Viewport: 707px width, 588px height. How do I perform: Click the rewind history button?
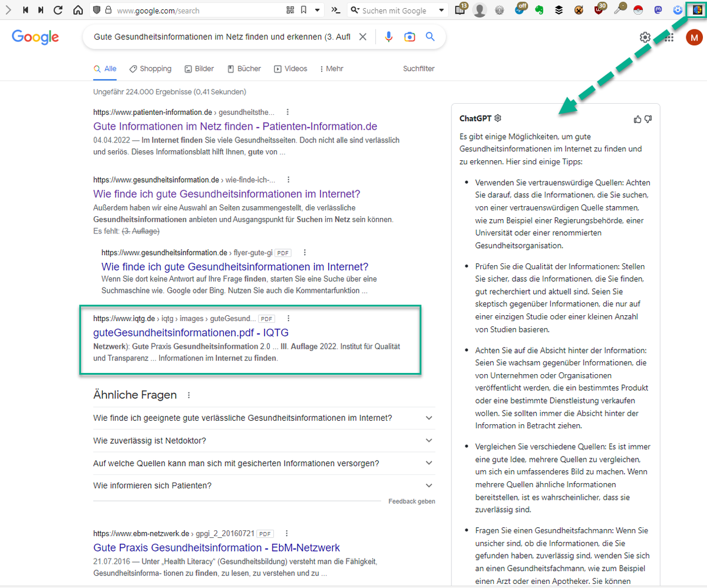click(x=27, y=10)
